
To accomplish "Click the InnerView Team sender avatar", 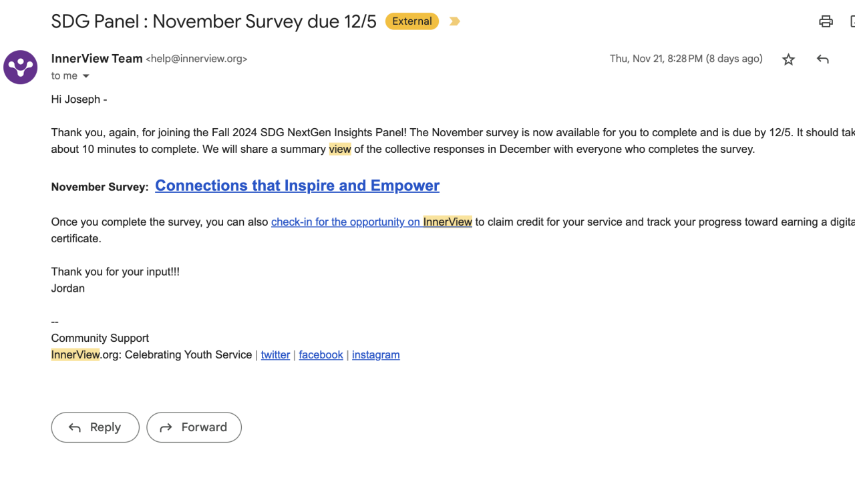I will (20, 67).
